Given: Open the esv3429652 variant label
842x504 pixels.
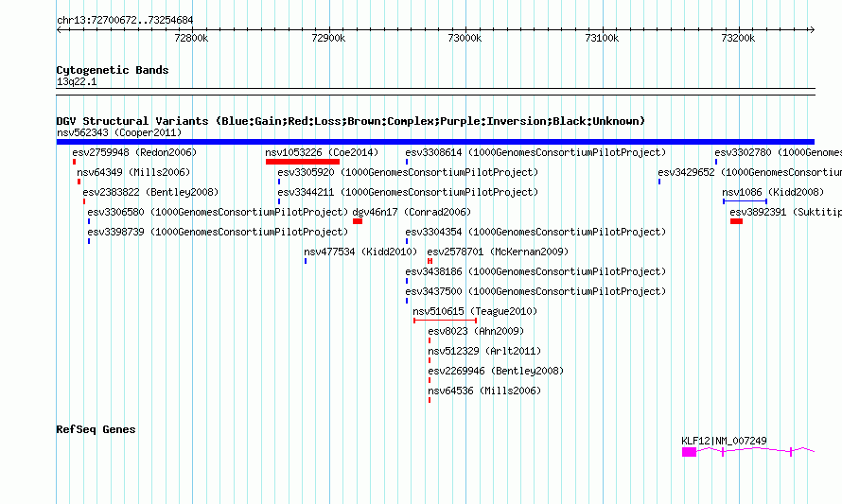Looking at the screenshot, I should point(749,172).
